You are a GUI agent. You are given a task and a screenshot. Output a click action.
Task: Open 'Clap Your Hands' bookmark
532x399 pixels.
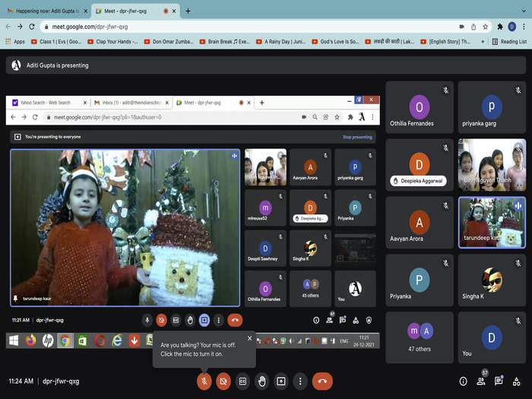113,41
